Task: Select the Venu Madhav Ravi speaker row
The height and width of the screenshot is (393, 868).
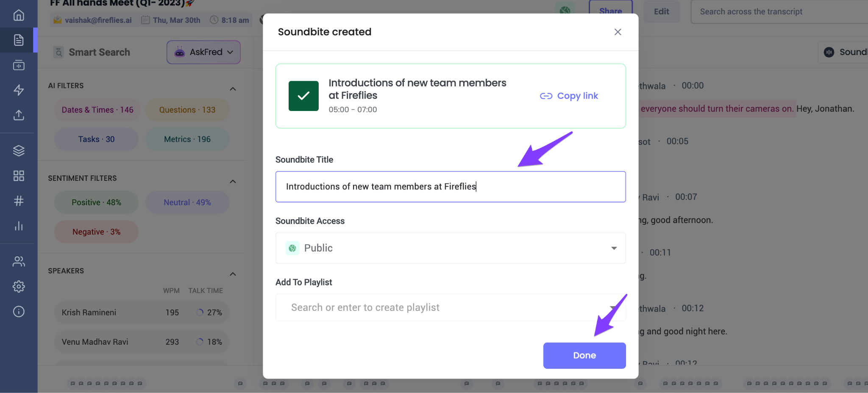Action: (x=142, y=342)
